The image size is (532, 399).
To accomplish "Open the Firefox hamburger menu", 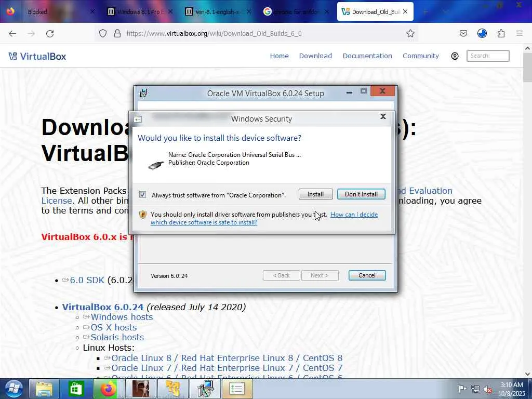I will tap(520, 33).
